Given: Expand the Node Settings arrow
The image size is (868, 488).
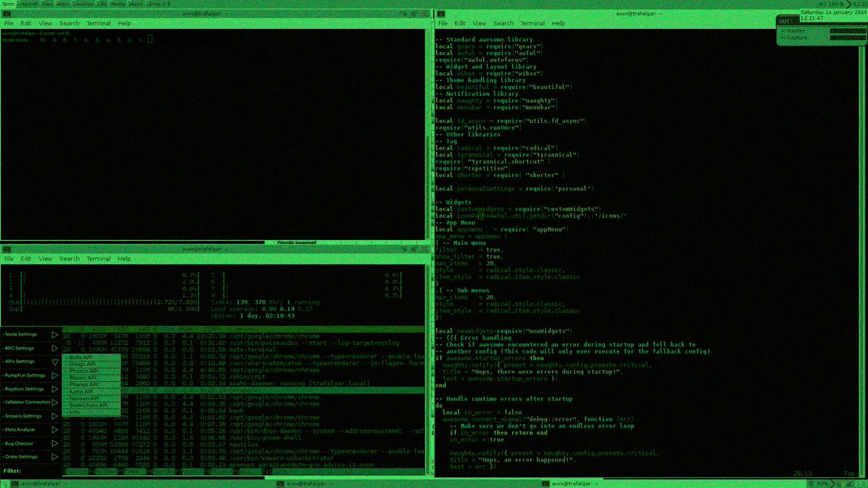Looking at the screenshot, I should tap(55, 335).
